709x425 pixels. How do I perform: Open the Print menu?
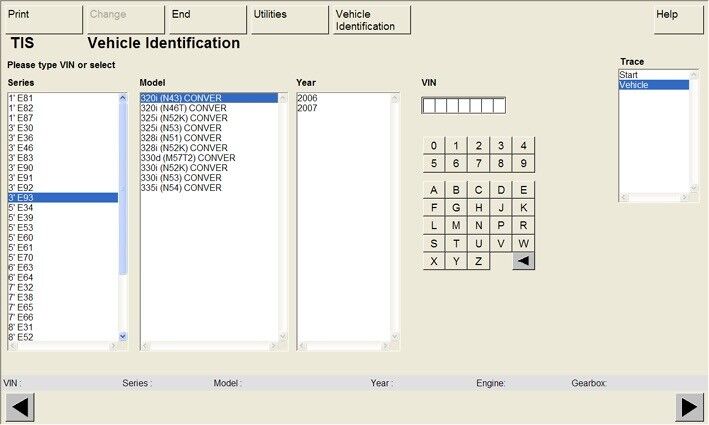pyautogui.click(x=42, y=19)
